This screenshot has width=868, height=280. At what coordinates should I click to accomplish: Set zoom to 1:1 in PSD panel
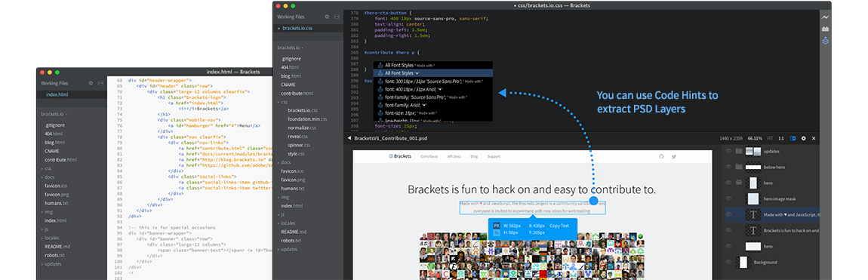[x=781, y=138]
